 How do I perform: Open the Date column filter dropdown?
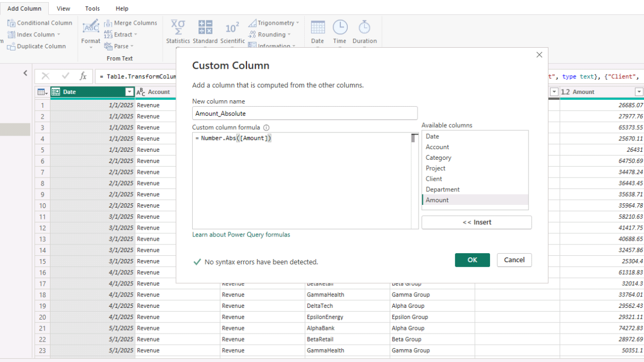(x=129, y=92)
